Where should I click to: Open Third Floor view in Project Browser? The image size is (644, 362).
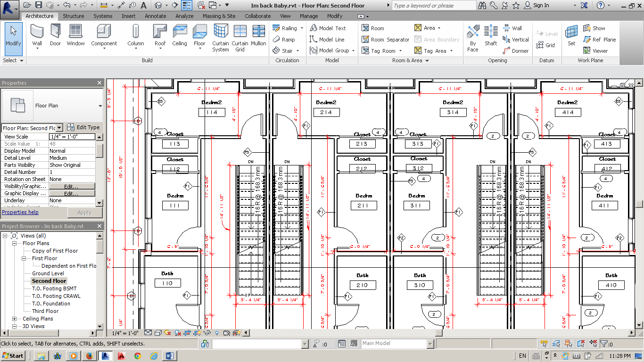[45, 311]
